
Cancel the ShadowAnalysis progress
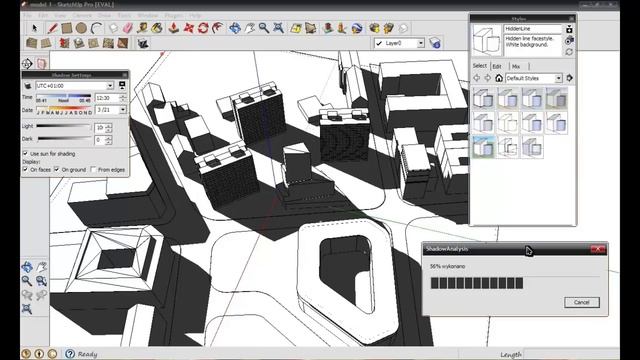tap(582, 302)
